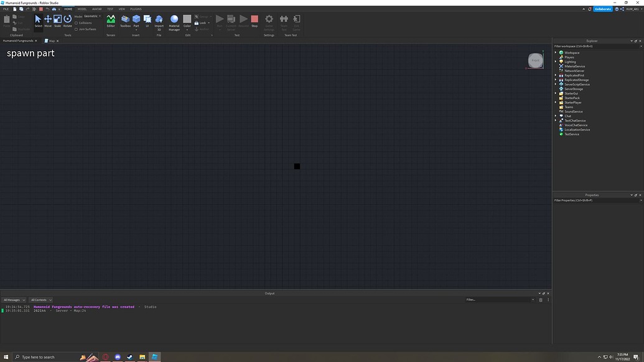Screen dimensions: 644x362
Task: Click the Stop button in Test section
Action: point(255,20)
